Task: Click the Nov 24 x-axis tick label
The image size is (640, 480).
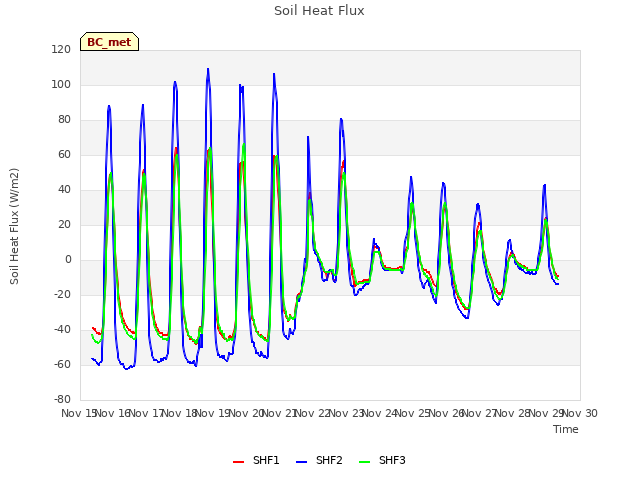Action: (x=380, y=413)
